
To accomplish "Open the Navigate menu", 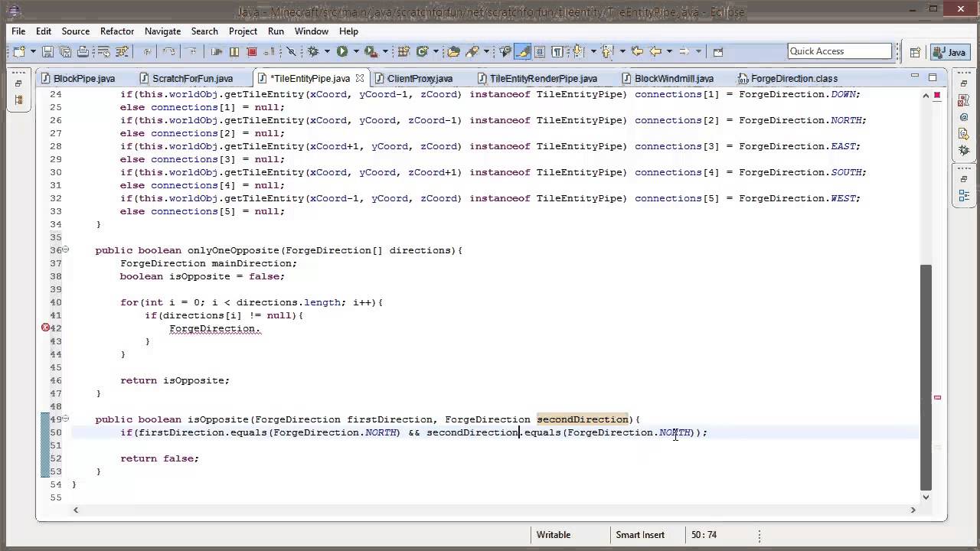I will pos(162,31).
